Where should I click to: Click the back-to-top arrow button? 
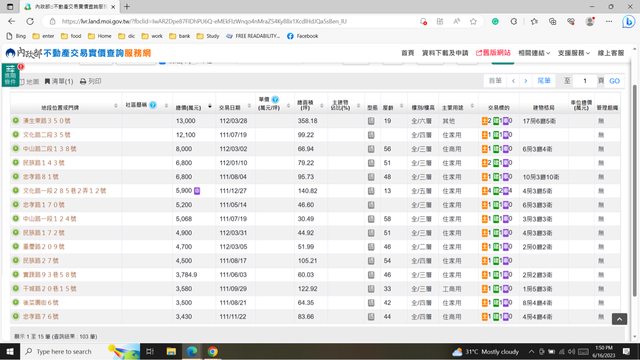619,319
